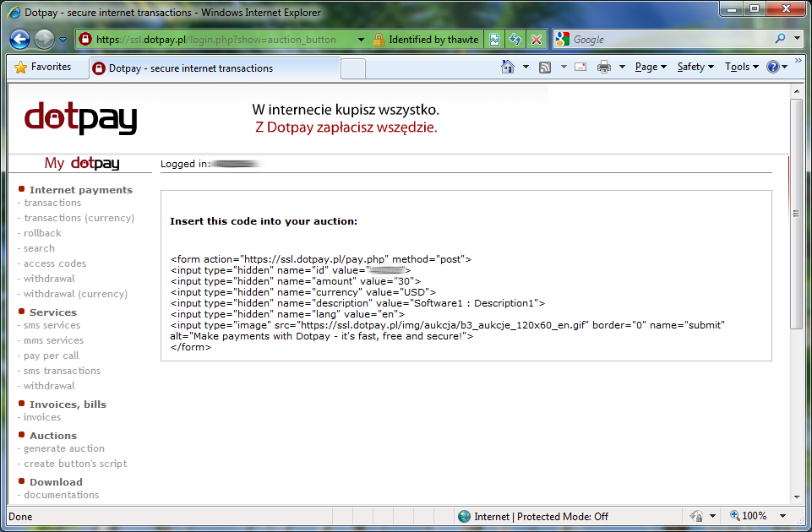Click the dotpay logo
Viewport: 812px width, 532px height.
pyautogui.click(x=81, y=118)
